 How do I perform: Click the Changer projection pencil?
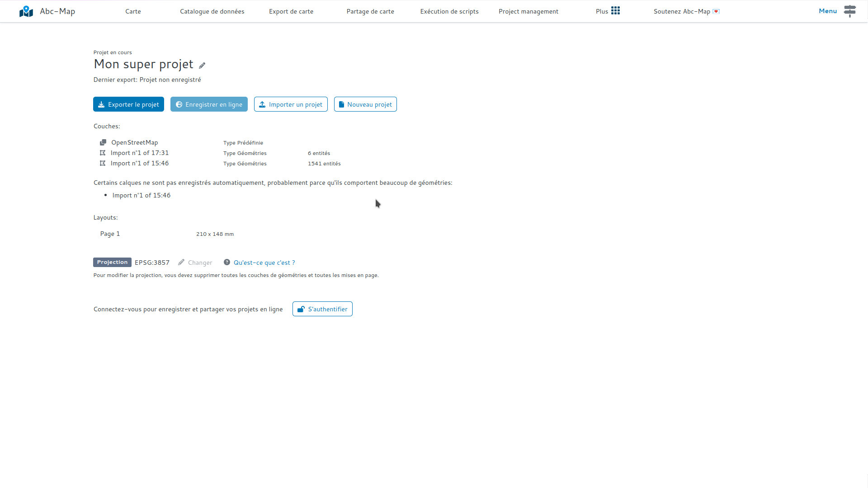click(x=181, y=262)
